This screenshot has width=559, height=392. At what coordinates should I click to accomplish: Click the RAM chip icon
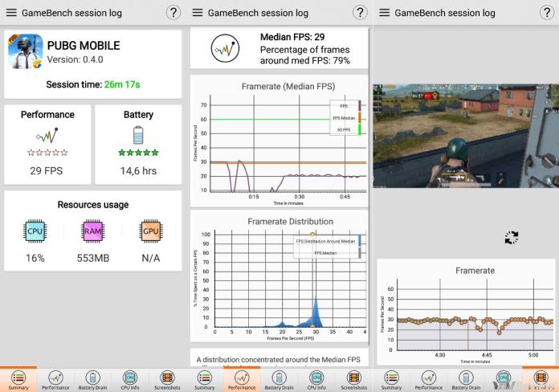tap(92, 231)
